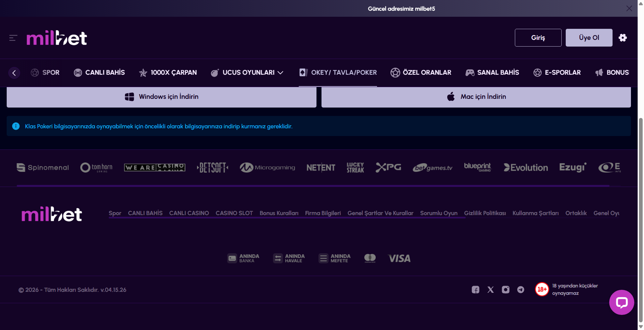This screenshot has height=330, width=644.
Task: Click the XPG provider logo
Action: click(x=388, y=168)
